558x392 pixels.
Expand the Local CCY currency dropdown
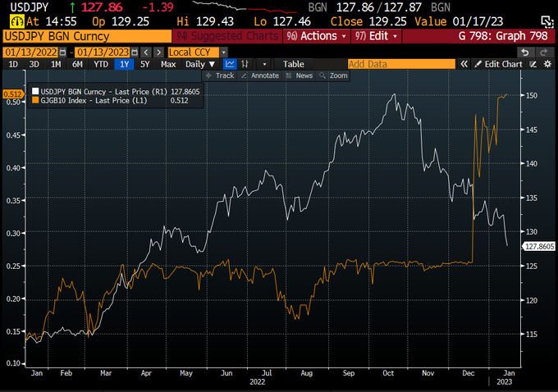[224, 52]
